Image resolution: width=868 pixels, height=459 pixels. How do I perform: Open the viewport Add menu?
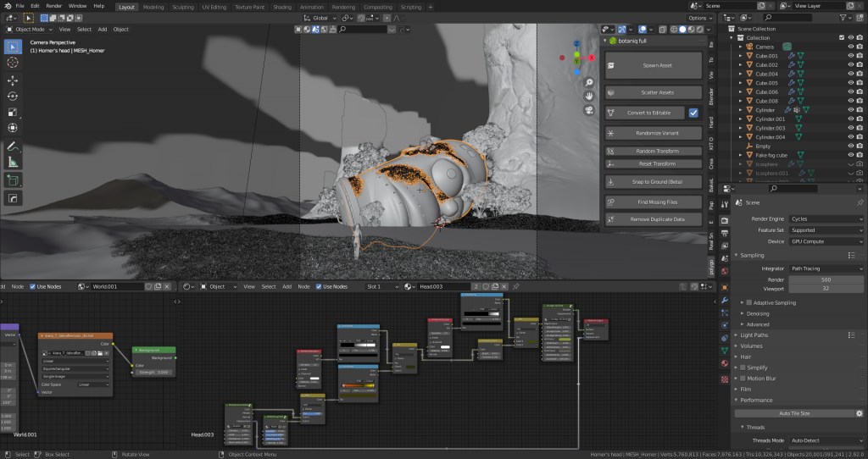(x=103, y=30)
